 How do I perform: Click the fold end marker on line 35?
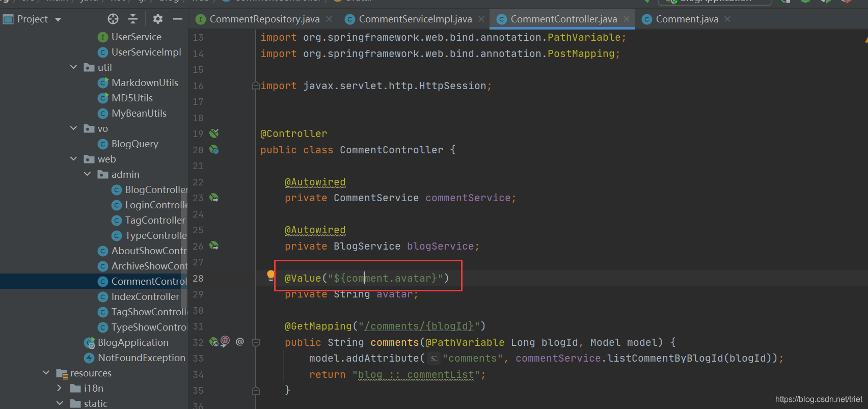pyautogui.click(x=256, y=390)
